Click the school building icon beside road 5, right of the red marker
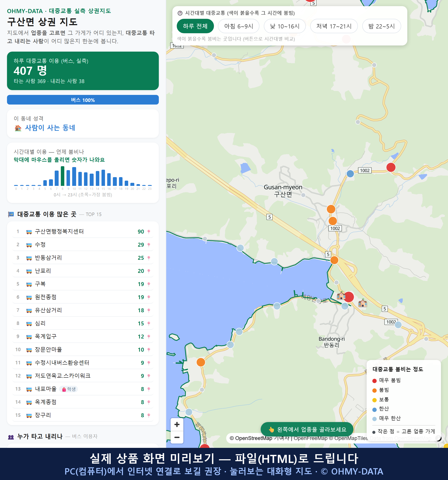 tap(362, 302)
